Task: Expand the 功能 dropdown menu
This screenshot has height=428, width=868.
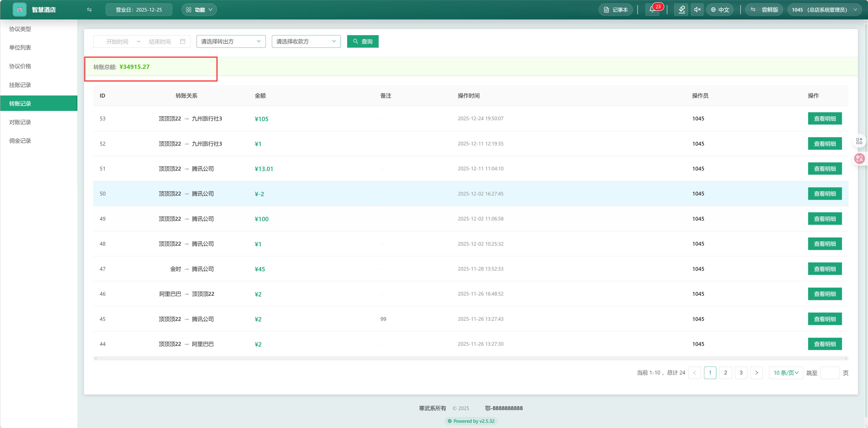Action: coord(199,10)
